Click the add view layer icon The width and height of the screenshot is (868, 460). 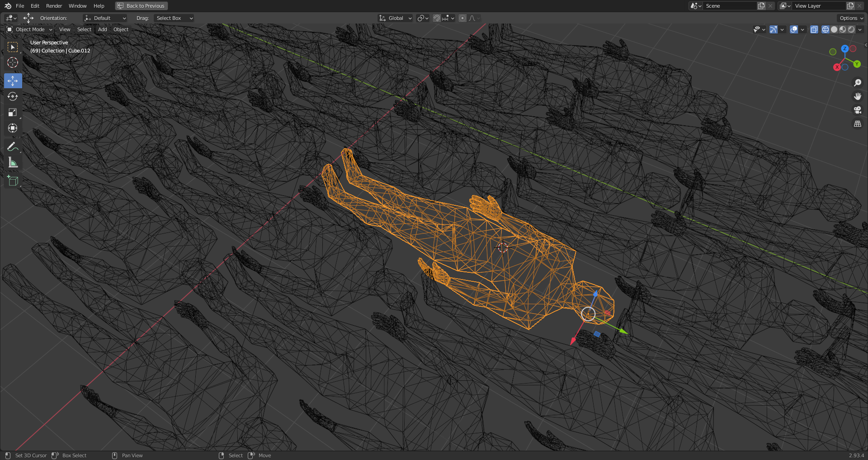coord(850,6)
